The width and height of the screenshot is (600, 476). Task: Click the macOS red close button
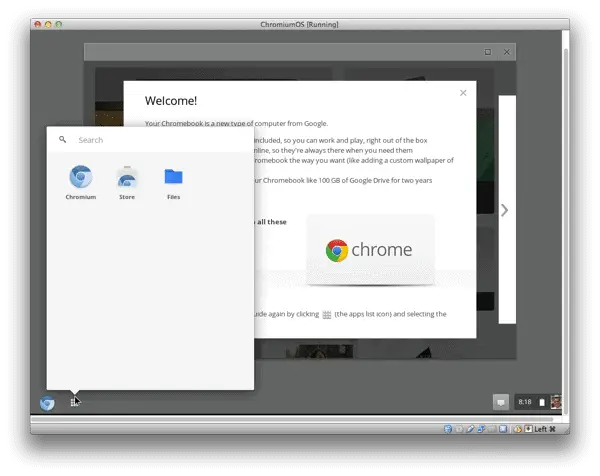point(38,24)
